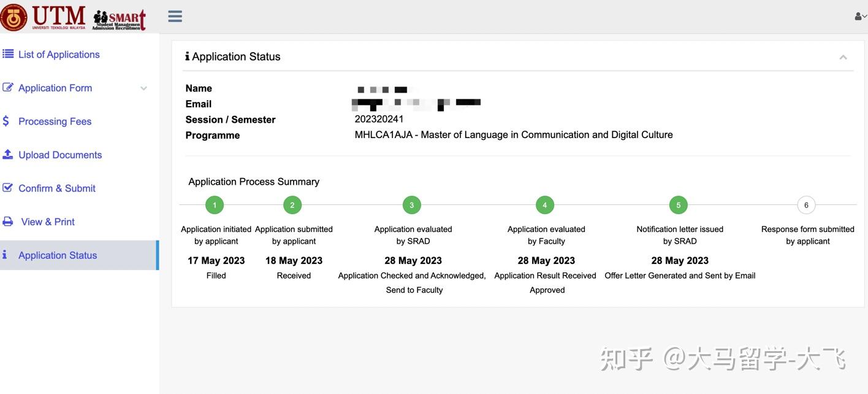The height and width of the screenshot is (394, 868).
Task: Toggle the sidebar with the hamburger menu
Action: click(174, 15)
